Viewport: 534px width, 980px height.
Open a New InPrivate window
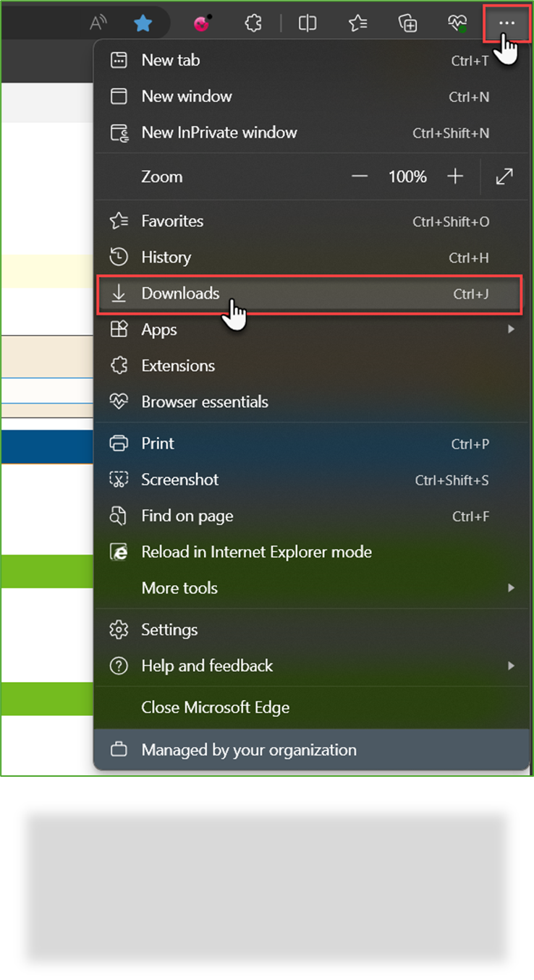[218, 132]
